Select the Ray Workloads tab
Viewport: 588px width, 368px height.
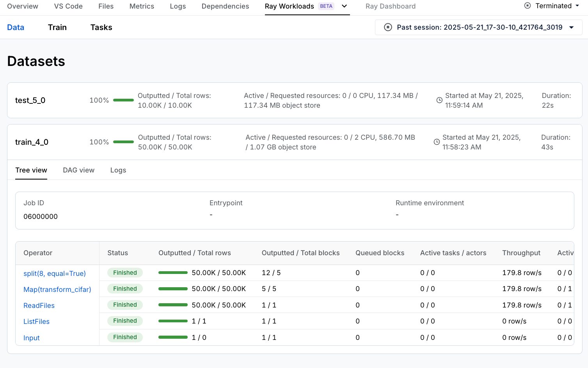[289, 6]
